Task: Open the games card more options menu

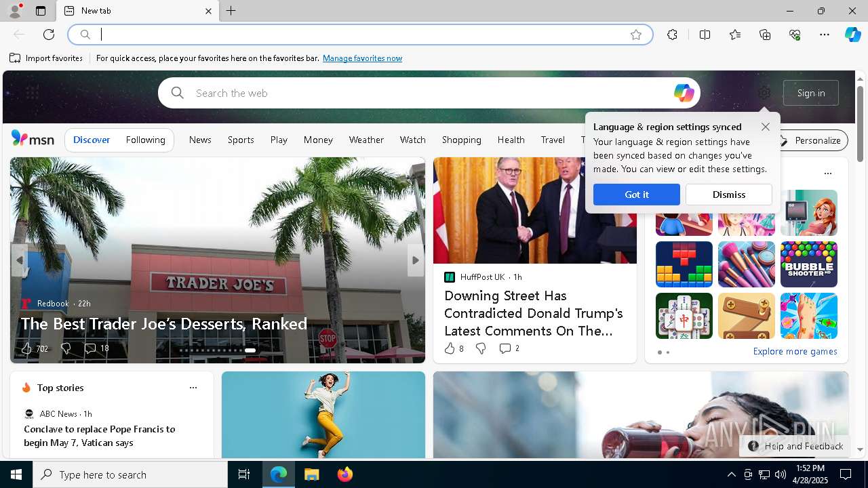Action: [828, 174]
